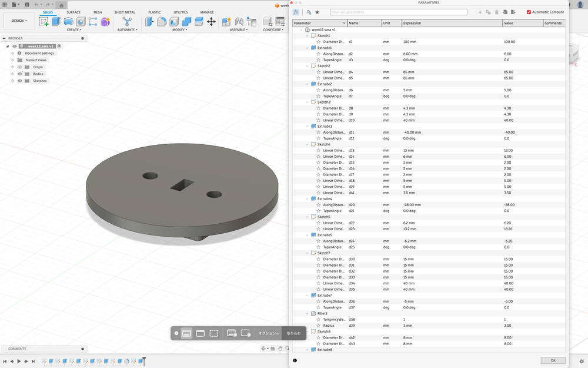The width and height of the screenshot is (588, 368).
Task: Favorite the d39 Radius parameter star
Action: tap(318, 326)
